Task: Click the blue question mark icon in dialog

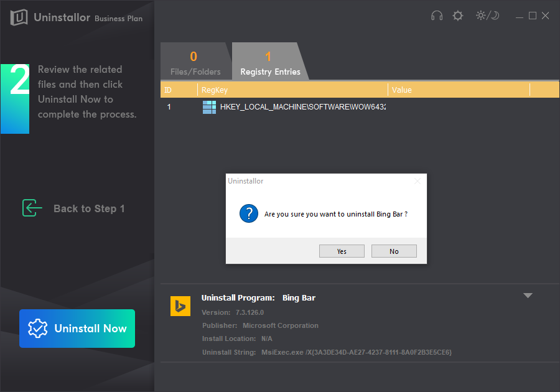Action: (249, 213)
